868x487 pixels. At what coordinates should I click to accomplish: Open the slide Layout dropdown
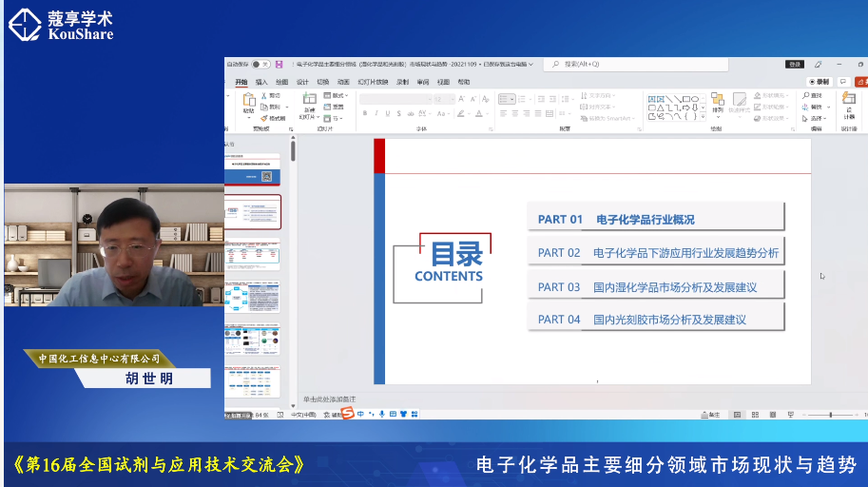(x=336, y=96)
